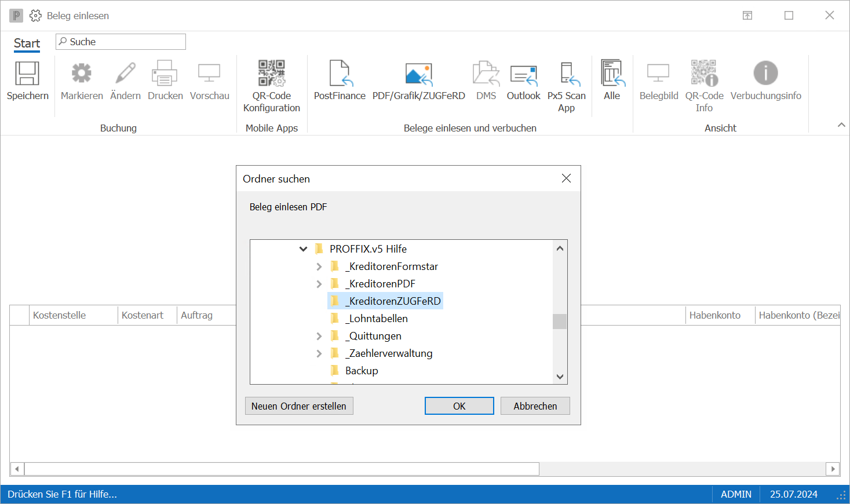Expand the _KreditorenPDF folder

pos(319,284)
